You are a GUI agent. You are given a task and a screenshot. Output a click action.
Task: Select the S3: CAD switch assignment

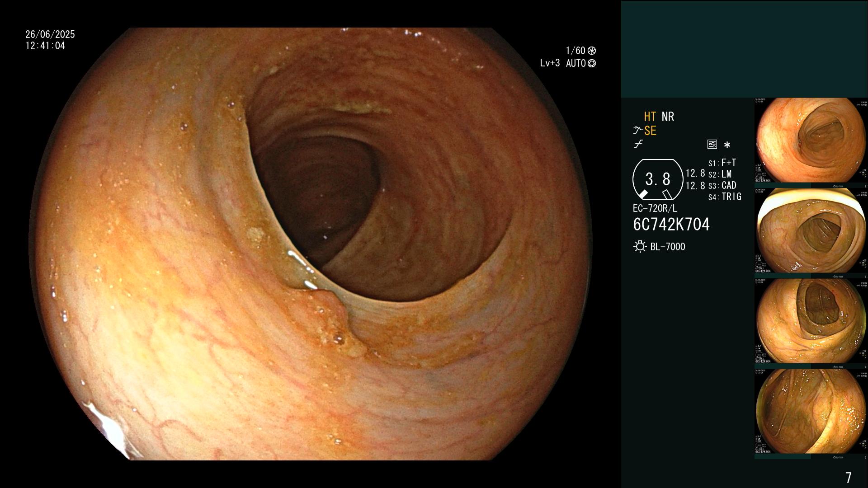pos(722,185)
